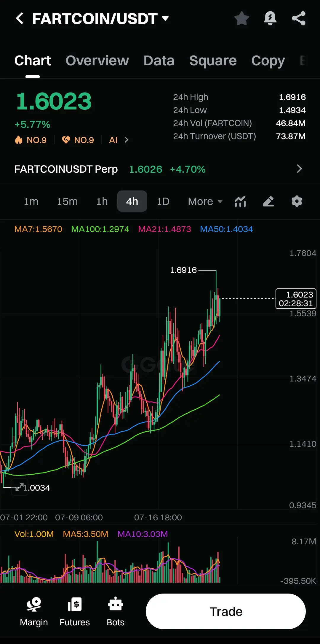Open Margin trading

[34, 612]
